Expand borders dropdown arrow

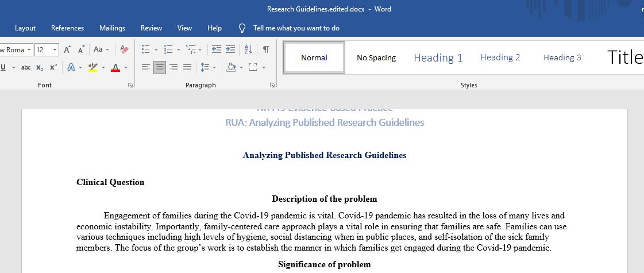264,67
